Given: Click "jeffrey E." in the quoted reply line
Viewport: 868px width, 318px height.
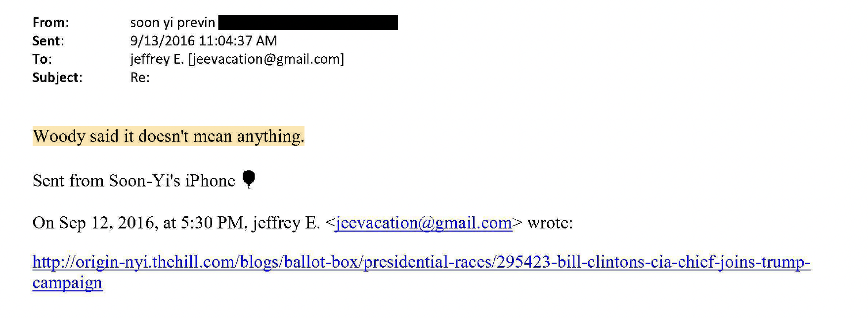Looking at the screenshot, I should click(x=286, y=223).
